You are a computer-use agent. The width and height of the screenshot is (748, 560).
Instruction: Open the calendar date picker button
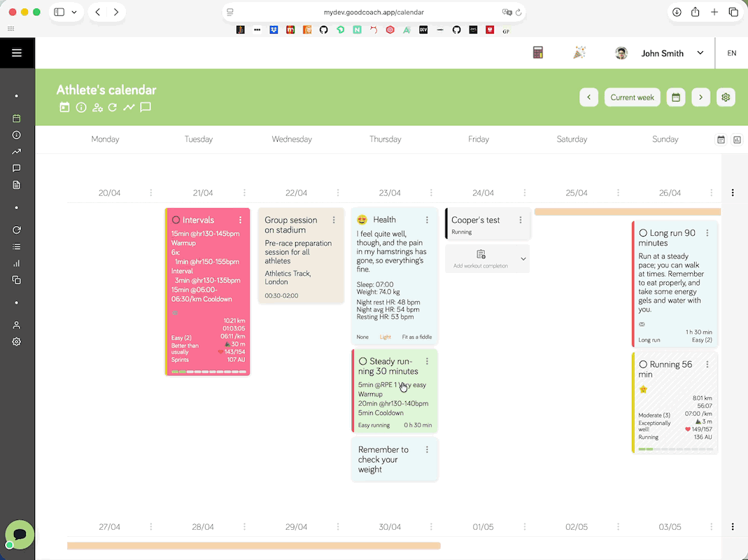pos(676,97)
